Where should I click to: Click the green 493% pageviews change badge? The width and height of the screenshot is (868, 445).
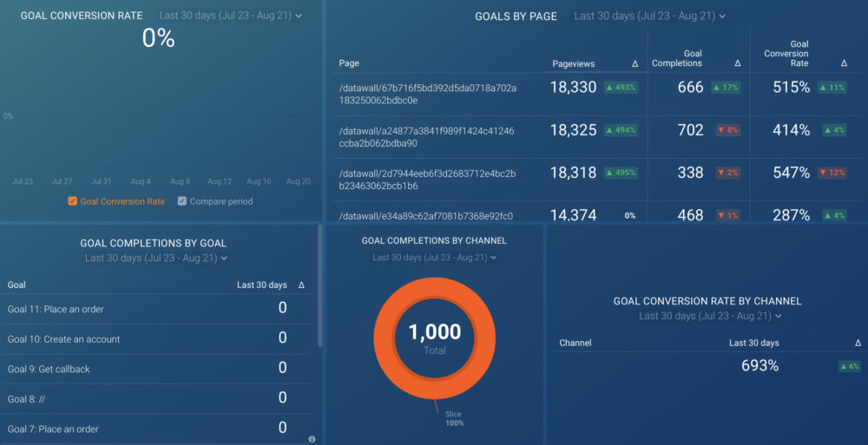[x=621, y=88]
